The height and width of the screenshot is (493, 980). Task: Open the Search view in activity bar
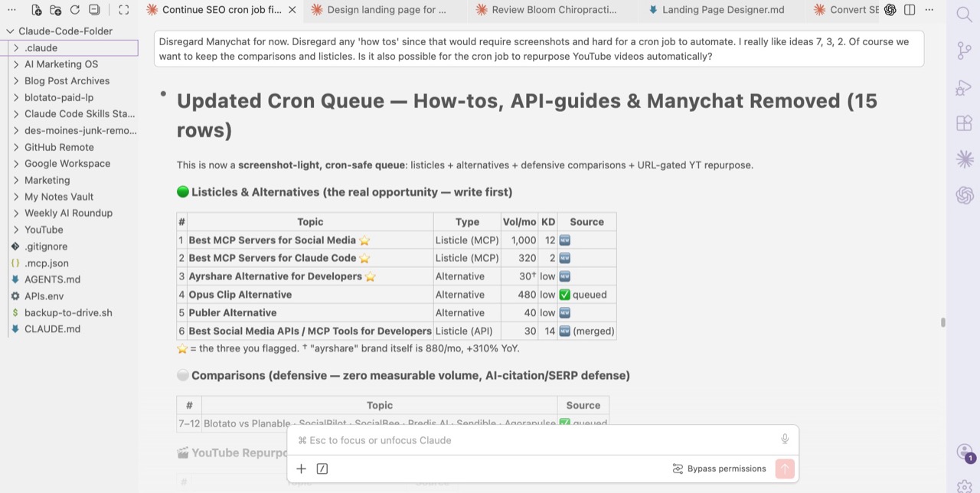pyautogui.click(x=964, y=15)
